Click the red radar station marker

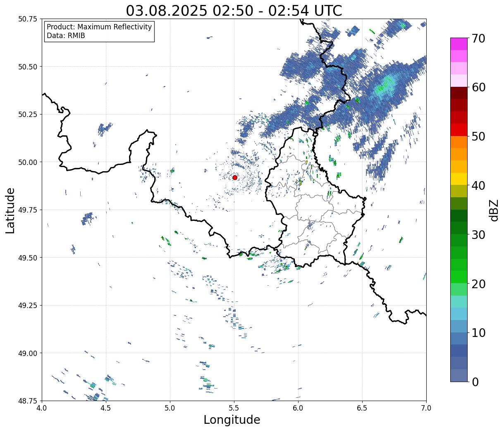235,177
